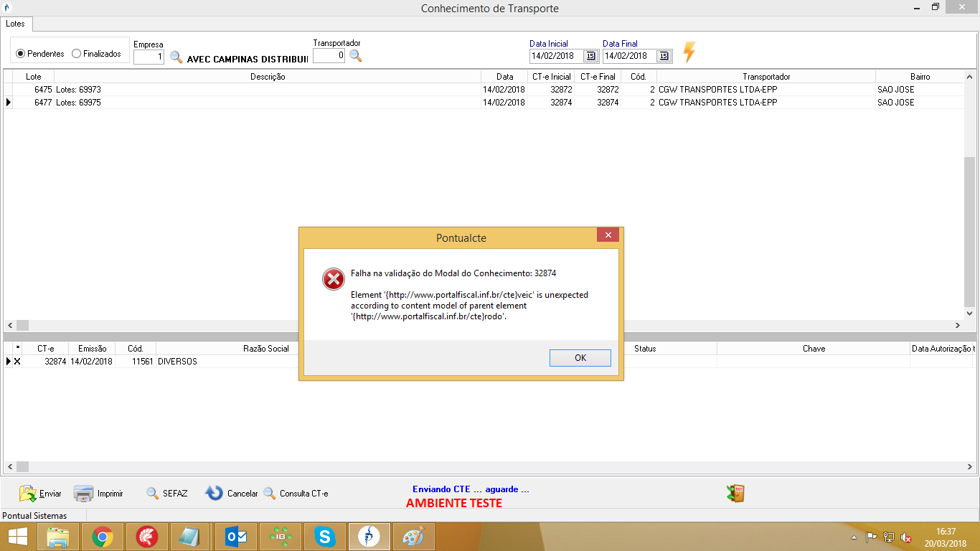Click the Cancelar label
The image size is (980, 551).
click(242, 494)
